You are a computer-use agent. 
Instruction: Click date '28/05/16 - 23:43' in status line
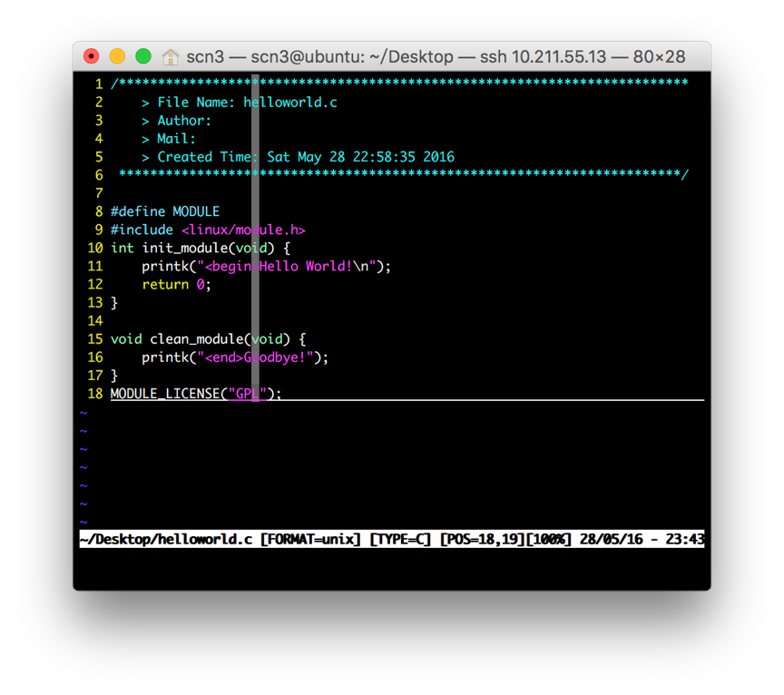[x=642, y=540]
